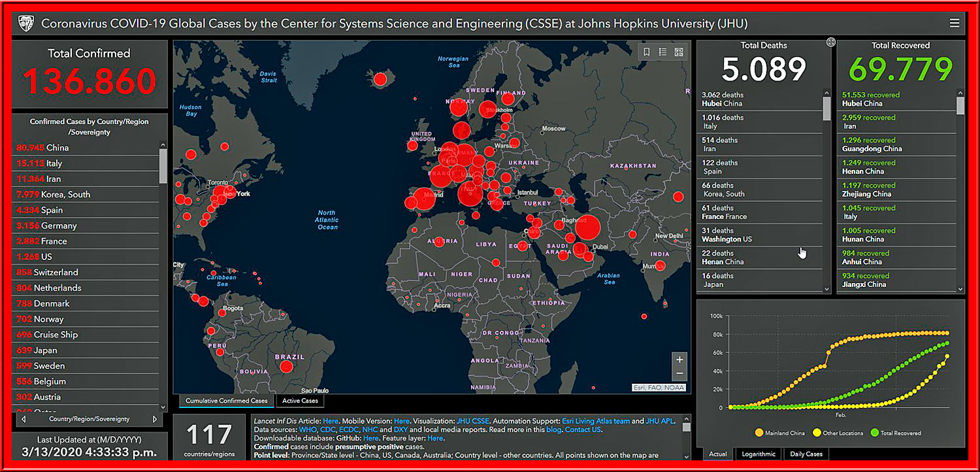Go to next Country/Region/Sovereignty list view

[154, 419]
